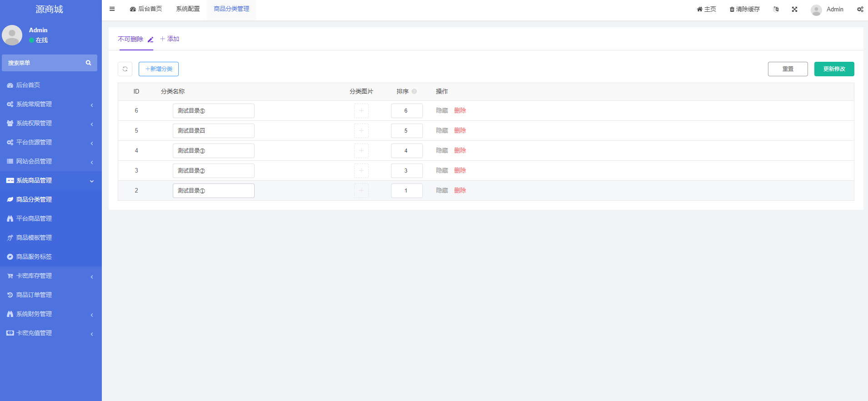
Task: Upload image for category row ID 5
Action: 361,131
